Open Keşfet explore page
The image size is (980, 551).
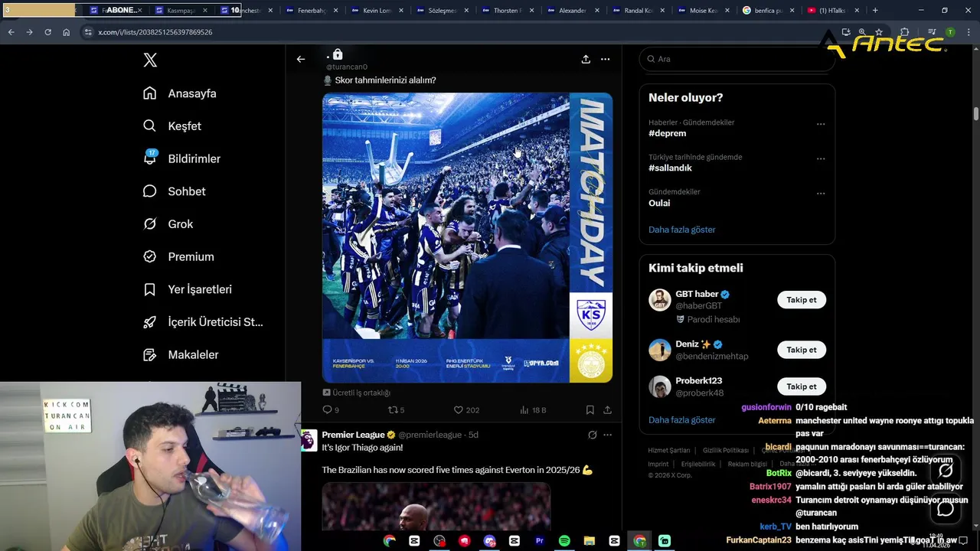[x=172, y=126]
